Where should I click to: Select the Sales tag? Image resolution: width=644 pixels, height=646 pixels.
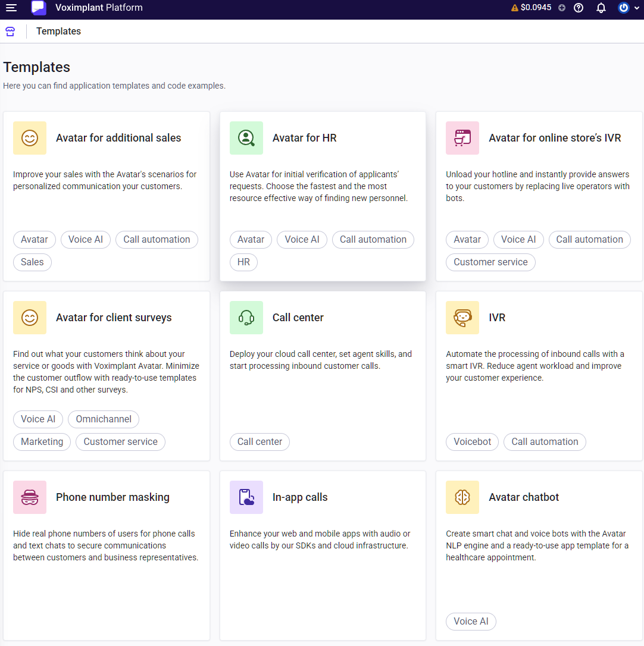[32, 262]
